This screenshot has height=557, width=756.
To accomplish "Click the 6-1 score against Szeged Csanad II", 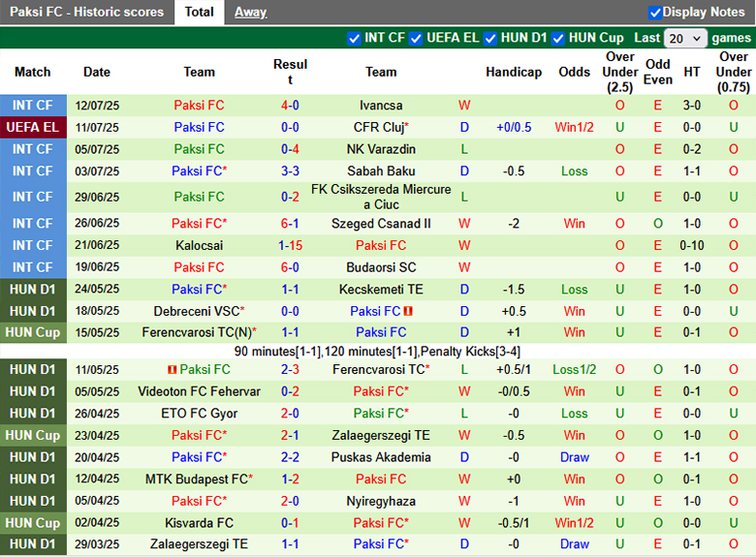I will coord(290,224).
